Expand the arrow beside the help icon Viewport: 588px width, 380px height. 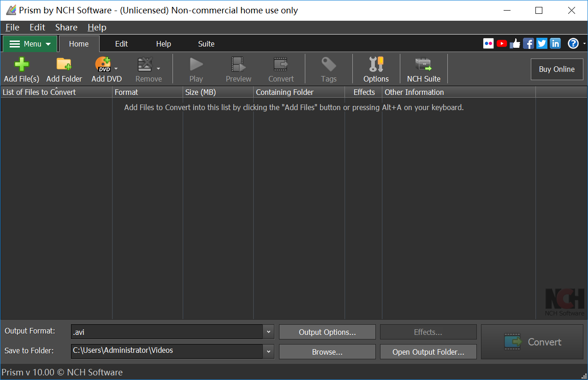584,44
